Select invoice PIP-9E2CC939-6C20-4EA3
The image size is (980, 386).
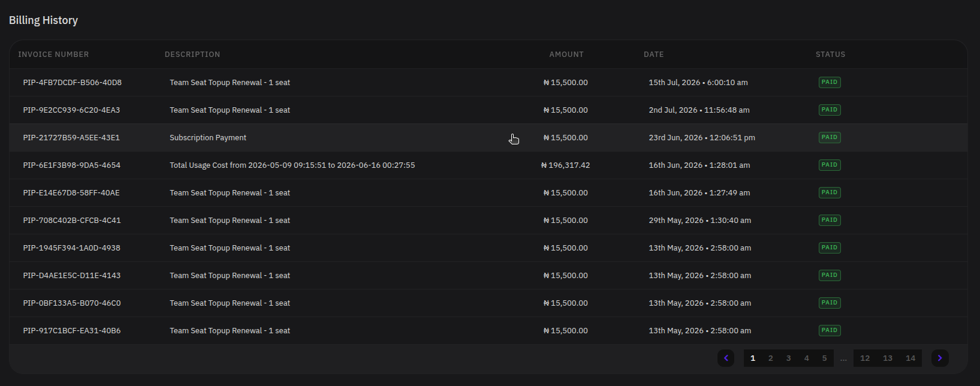pyautogui.click(x=72, y=110)
